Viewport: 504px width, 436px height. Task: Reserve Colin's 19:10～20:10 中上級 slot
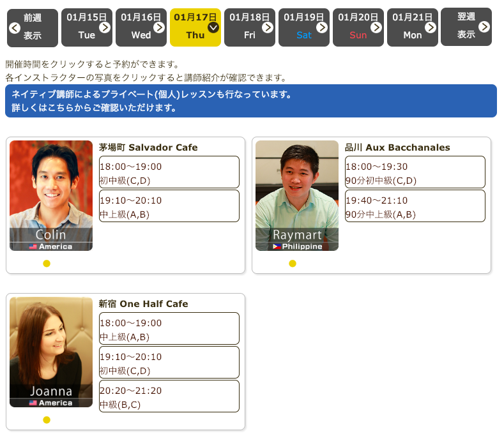(169, 206)
